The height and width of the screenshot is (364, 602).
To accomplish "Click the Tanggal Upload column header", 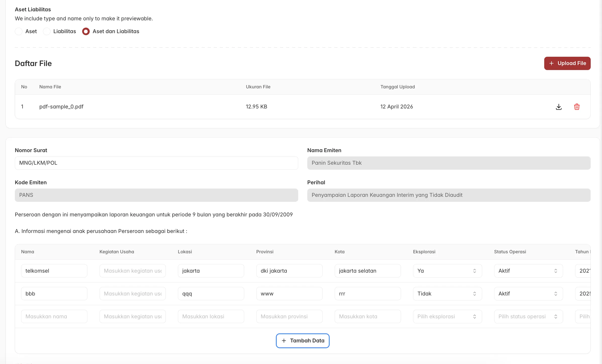I will 397,87.
